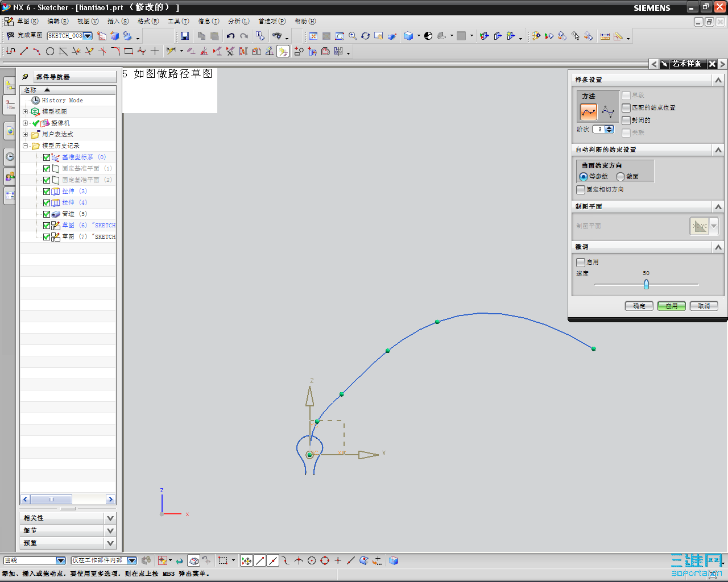
Task: Open the 分析(L) menu
Action: click(x=239, y=22)
